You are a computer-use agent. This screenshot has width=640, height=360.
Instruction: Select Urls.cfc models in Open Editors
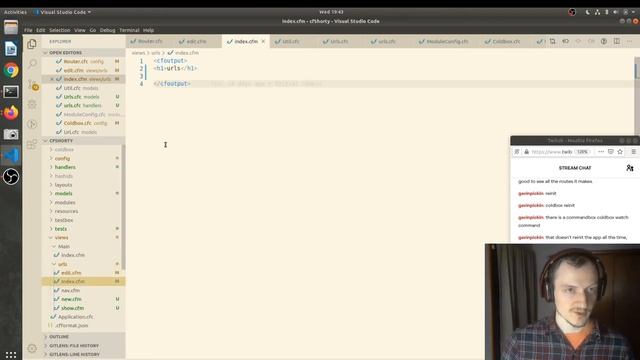pyautogui.click(x=83, y=97)
